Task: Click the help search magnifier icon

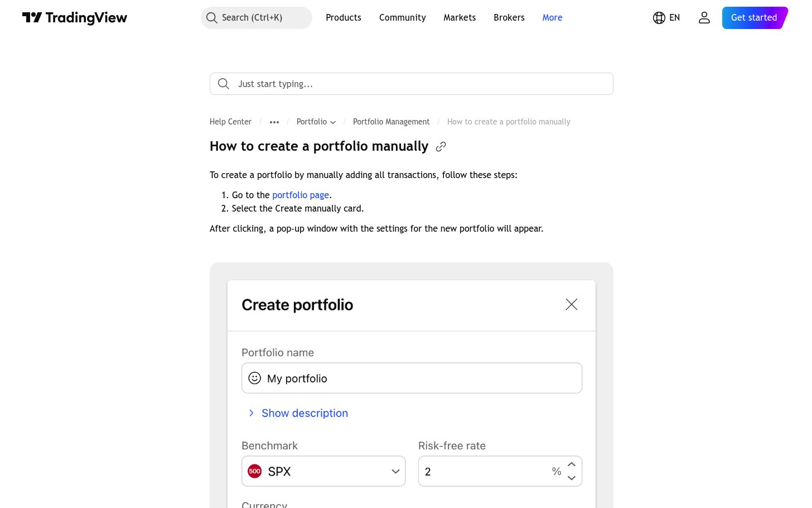Action: [x=224, y=84]
